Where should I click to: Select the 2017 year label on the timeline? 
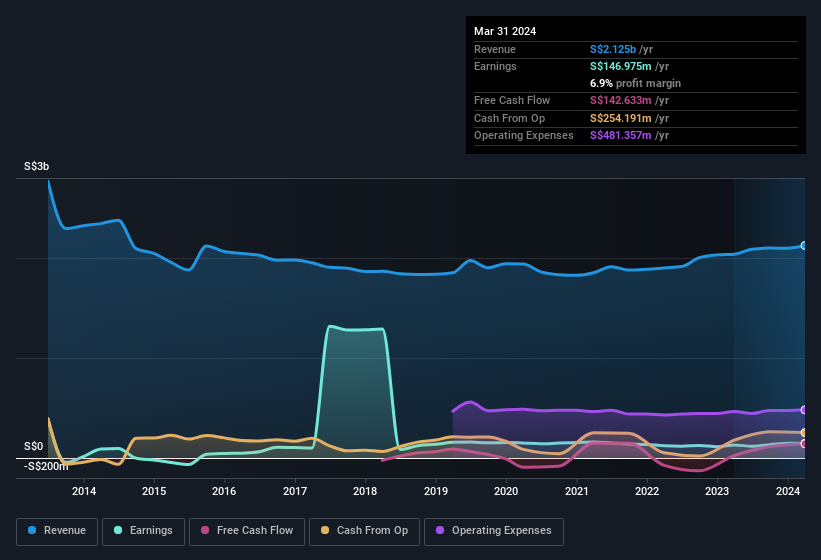(x=295, y=491)
